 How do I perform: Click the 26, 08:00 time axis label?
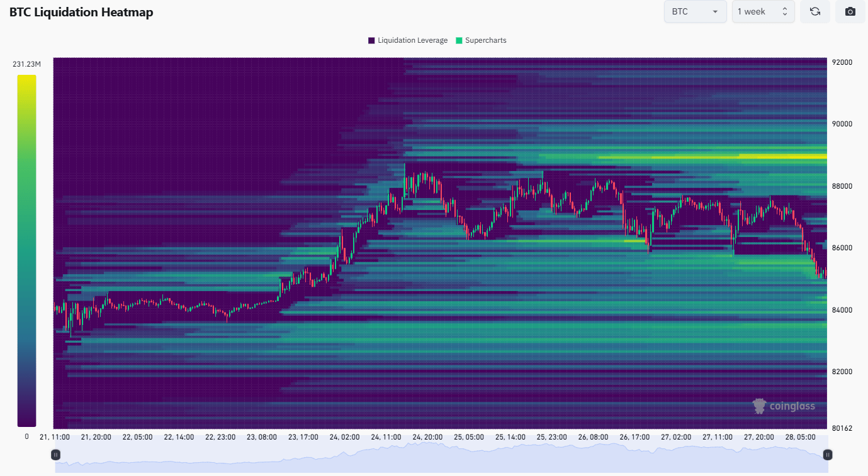tap(594, 437)
